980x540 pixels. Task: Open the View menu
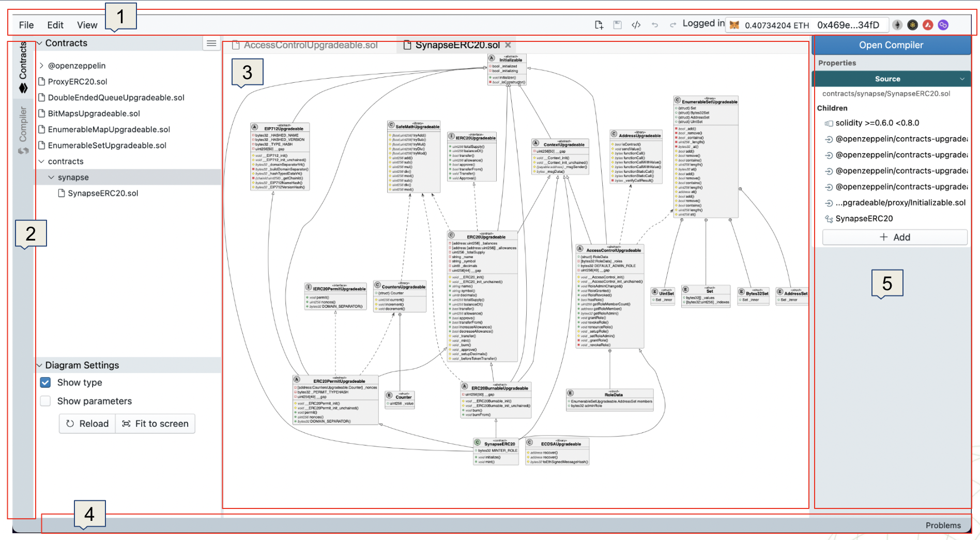coord(87,25)
